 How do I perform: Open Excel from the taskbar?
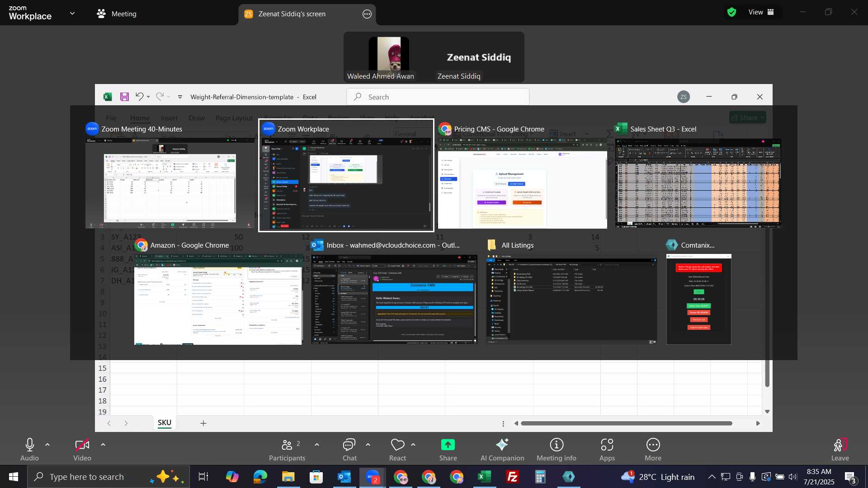[485, 477]
